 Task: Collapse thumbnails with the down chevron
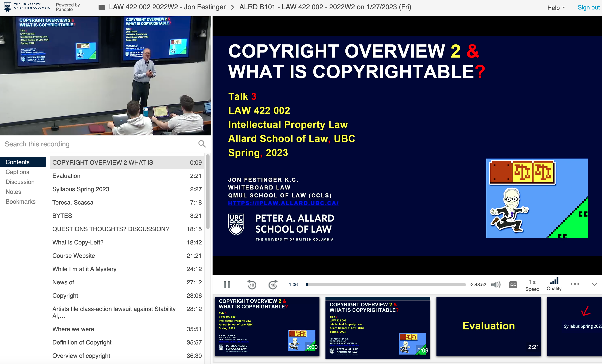pos(594,284)
